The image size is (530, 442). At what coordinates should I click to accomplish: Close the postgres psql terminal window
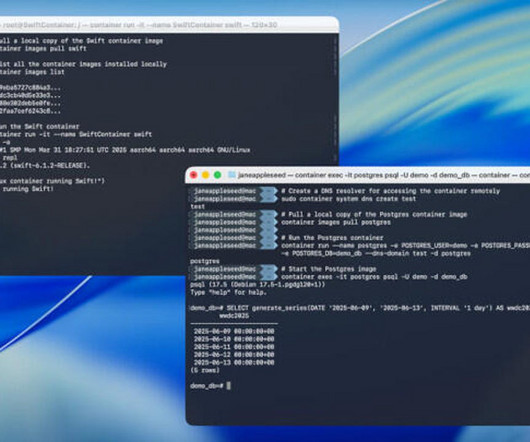click(x=193, y=175)
